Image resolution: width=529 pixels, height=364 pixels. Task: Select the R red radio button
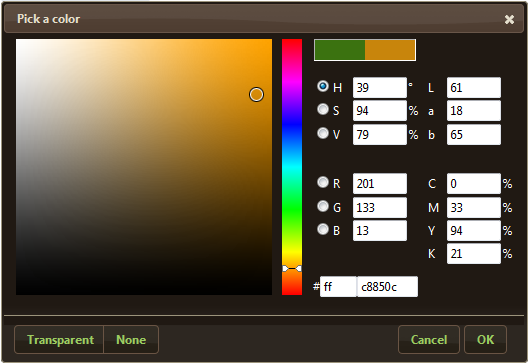click(x=323, y=182)
